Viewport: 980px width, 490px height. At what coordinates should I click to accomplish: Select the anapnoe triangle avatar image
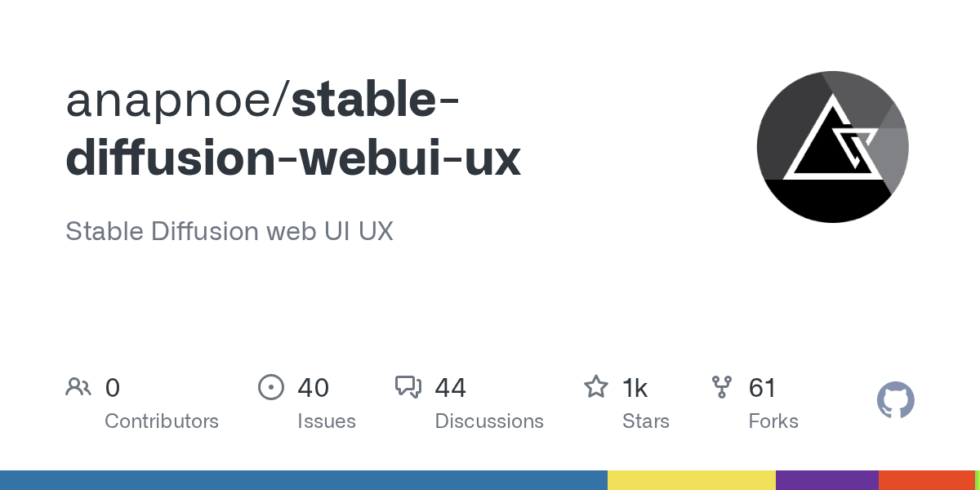(832, 146)
